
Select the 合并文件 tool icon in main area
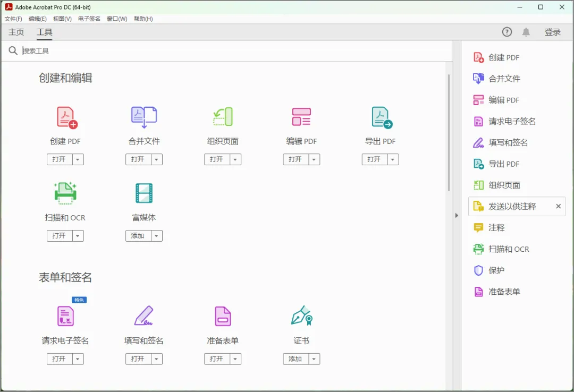(144, 117)
